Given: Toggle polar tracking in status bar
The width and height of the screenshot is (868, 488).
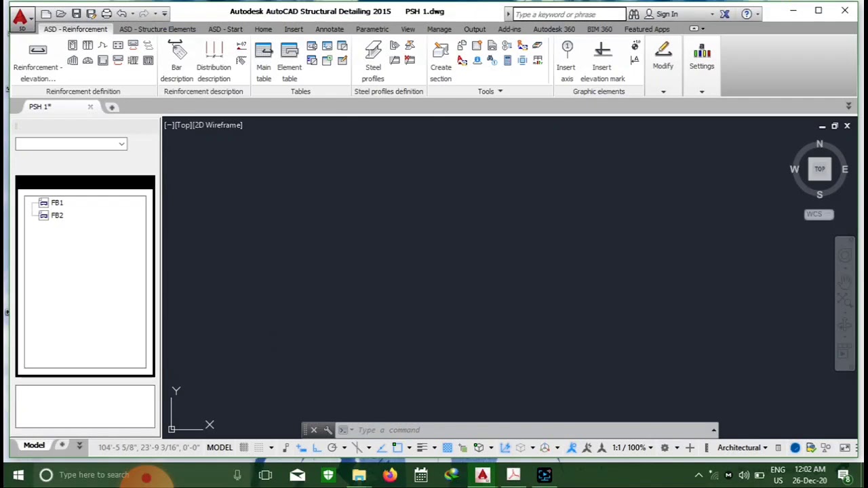Looking at the screenshot, I should tap(332, 447).
